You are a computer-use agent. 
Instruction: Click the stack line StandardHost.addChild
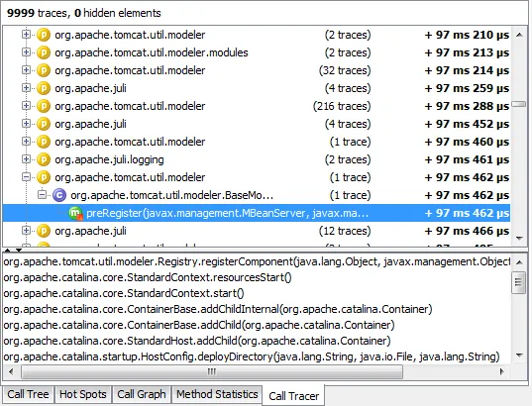197,341
